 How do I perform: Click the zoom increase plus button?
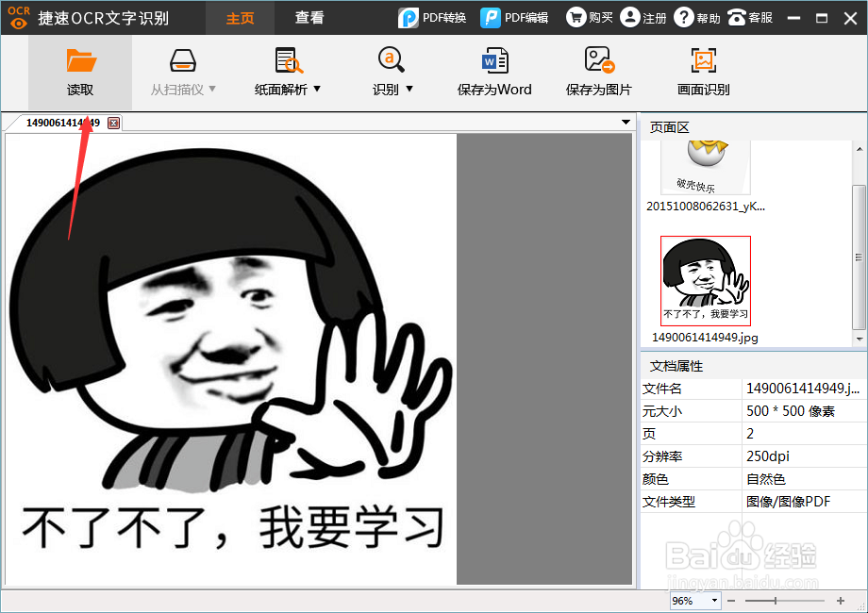click(x=839, y=599)
